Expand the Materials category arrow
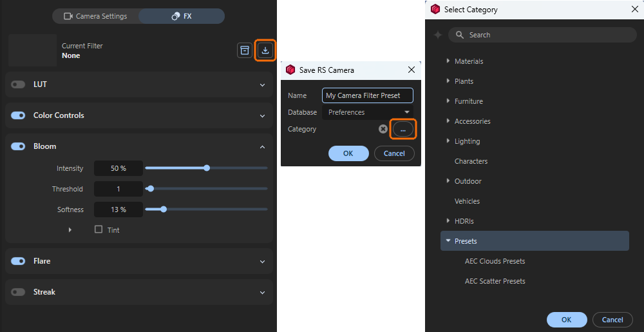Image resolution: width=644 pixels, height=332 pixels. (448, 61)
